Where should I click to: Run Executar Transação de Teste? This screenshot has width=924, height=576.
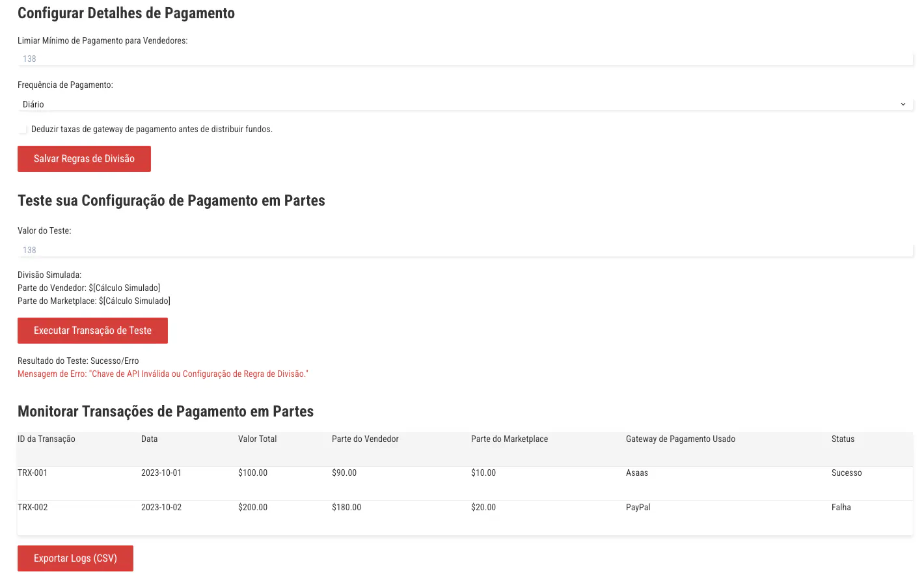pyautogui.click(x=92, y=331)
